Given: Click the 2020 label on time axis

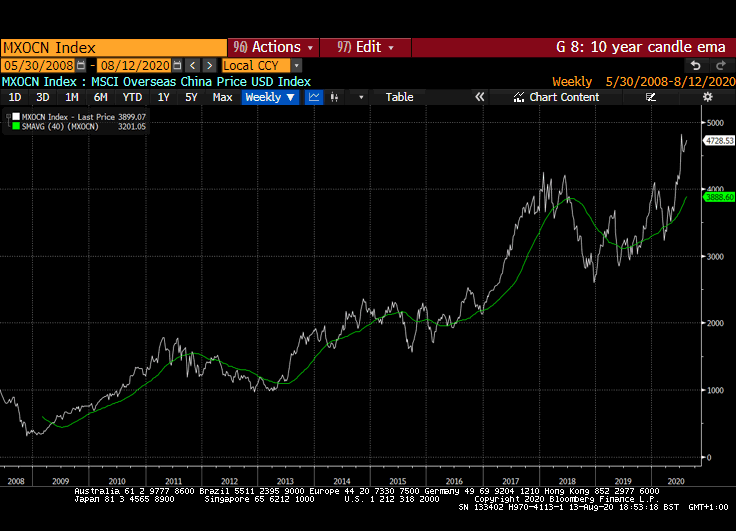Looking at the screenshot, I should [x=676, y=481].
